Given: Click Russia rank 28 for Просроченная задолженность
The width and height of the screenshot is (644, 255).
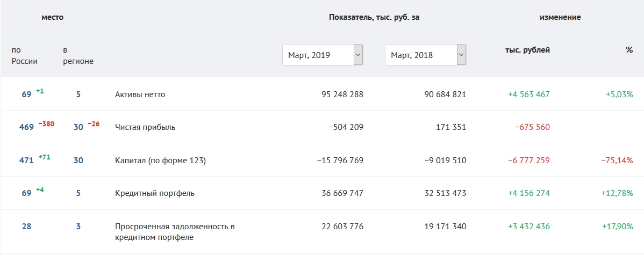Looking at the screenshot, I should click(x=26, y=227).
